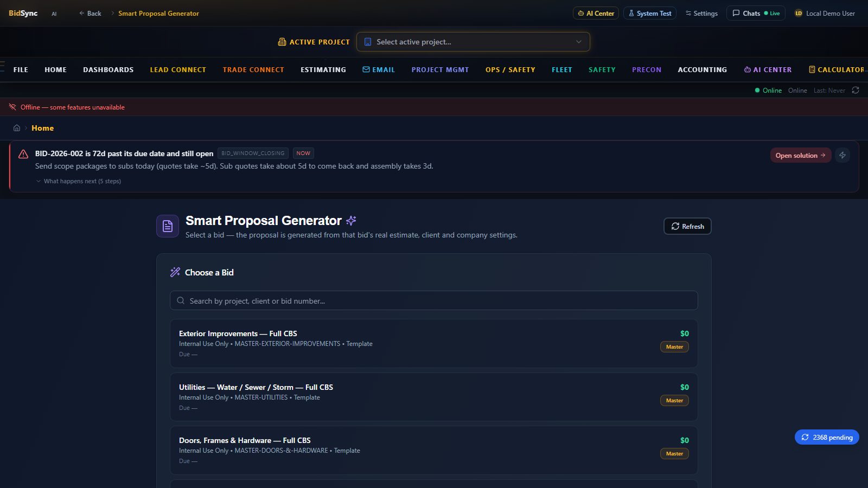Click the BidSync logo
The image size is (868, 488).
23,13
